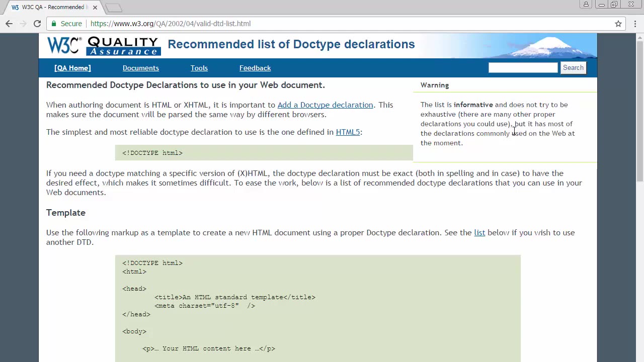Open the Chrome three-dot menu
Viewport: 644px width, 362px height.
[x=635, y=24]
